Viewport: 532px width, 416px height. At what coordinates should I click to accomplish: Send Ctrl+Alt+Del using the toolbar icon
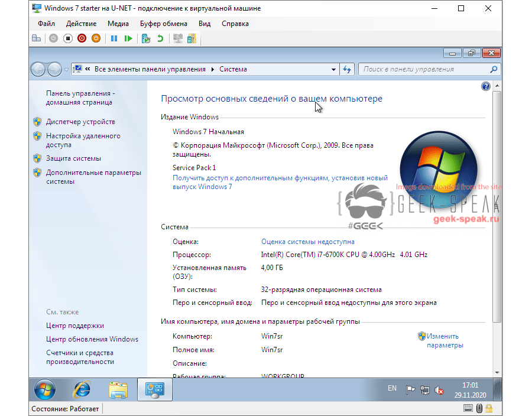36,38
